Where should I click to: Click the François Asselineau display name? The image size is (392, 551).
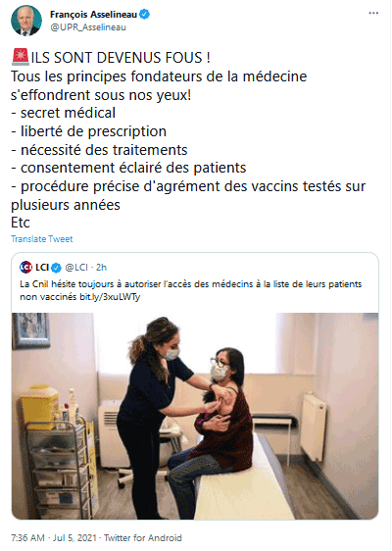coord(93,15)
